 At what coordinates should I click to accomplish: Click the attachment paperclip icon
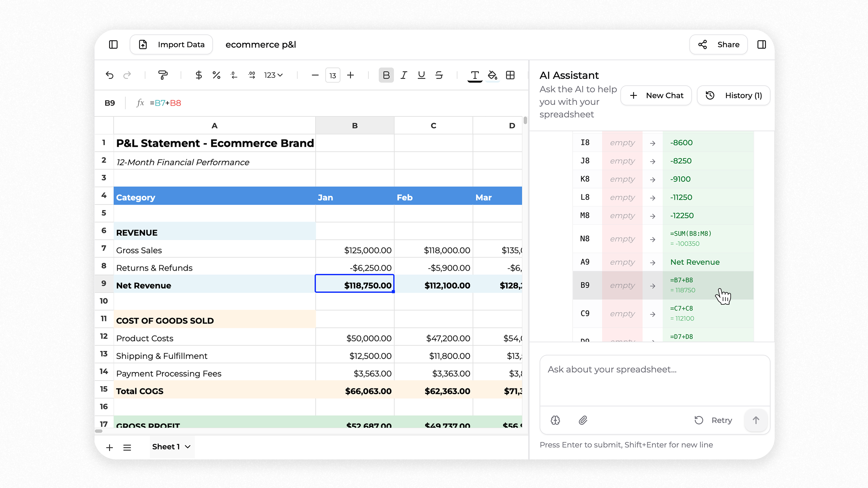pos(583,420)
